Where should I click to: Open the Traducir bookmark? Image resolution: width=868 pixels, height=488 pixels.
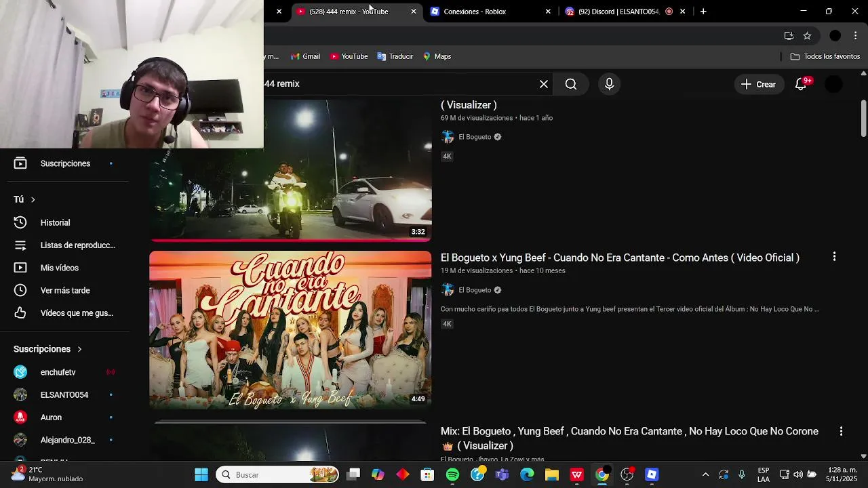click(395, 56)
